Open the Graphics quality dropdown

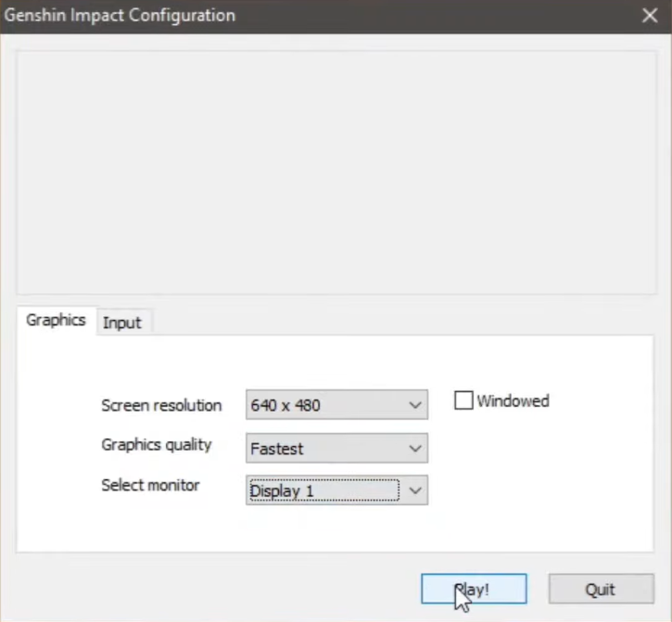pos(336,448)
